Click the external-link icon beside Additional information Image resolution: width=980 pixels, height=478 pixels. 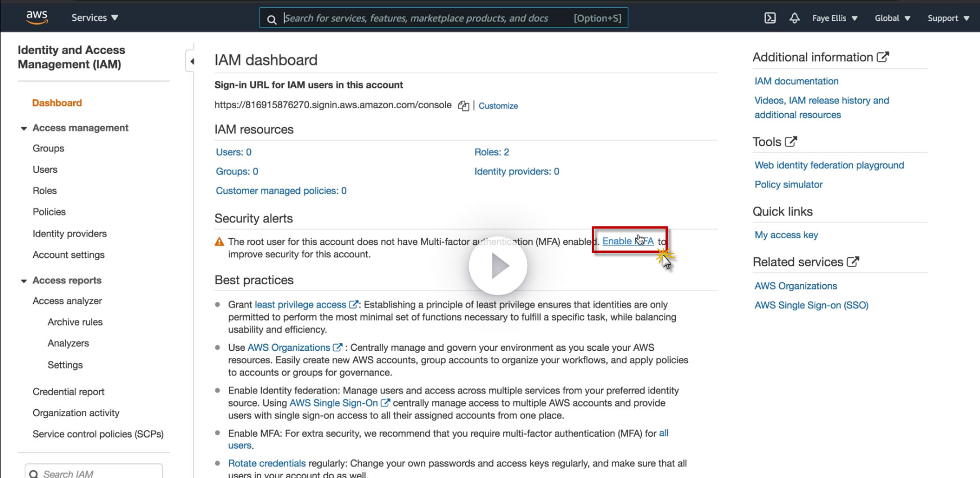coord(883,57)
